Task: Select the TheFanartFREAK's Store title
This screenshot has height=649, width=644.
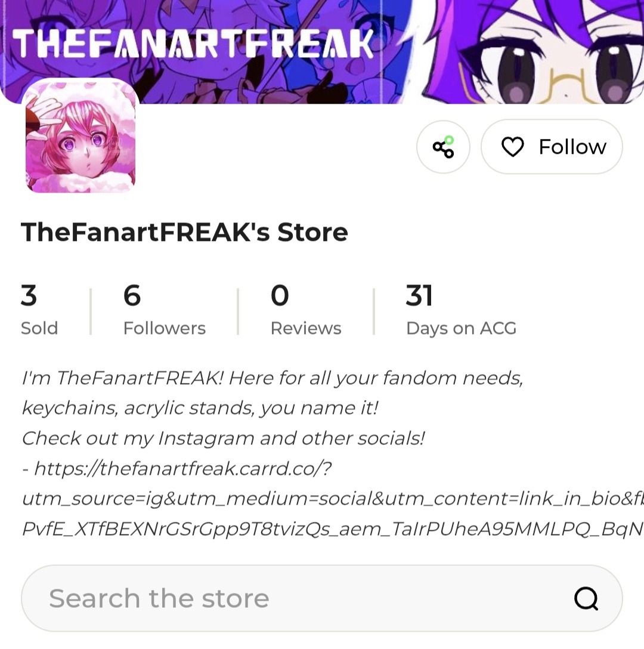Action: pyautogui.click(x=185, y=232)
